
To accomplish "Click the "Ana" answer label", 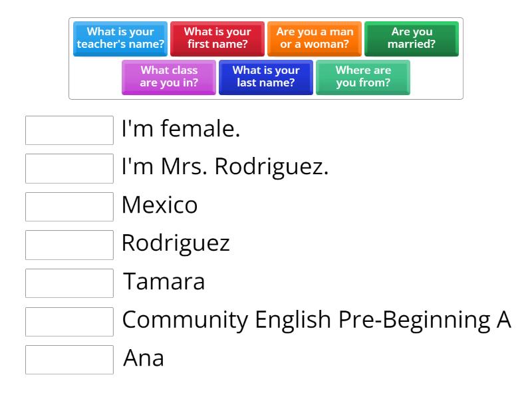I will (144, 359).
